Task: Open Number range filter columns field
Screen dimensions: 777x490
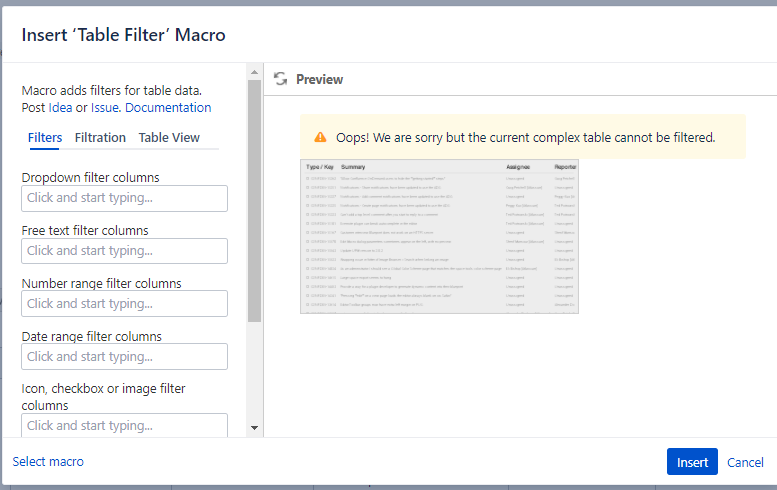Action: 124,303
